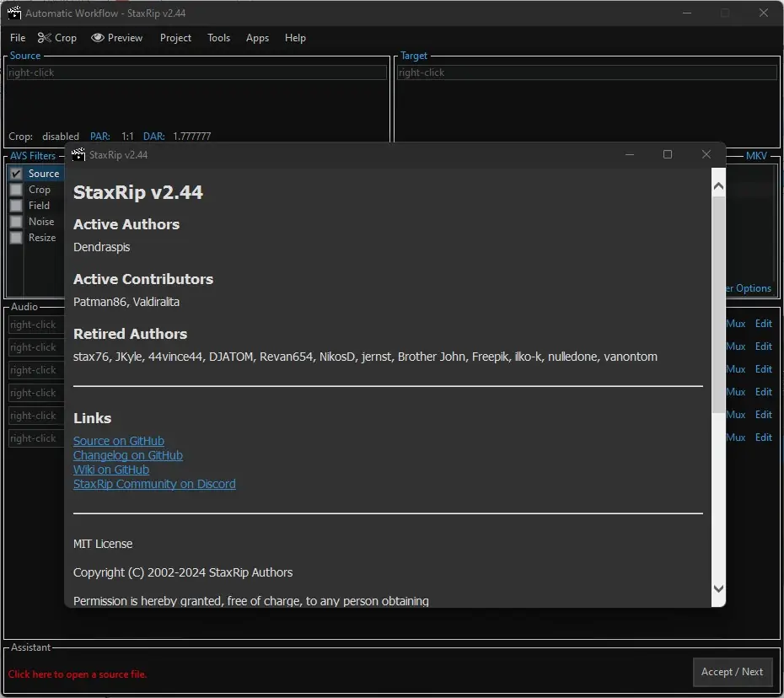Click scroll up arrow in about dialog
The height and width of the screenshot is (698, 784).
pos(718,186)
